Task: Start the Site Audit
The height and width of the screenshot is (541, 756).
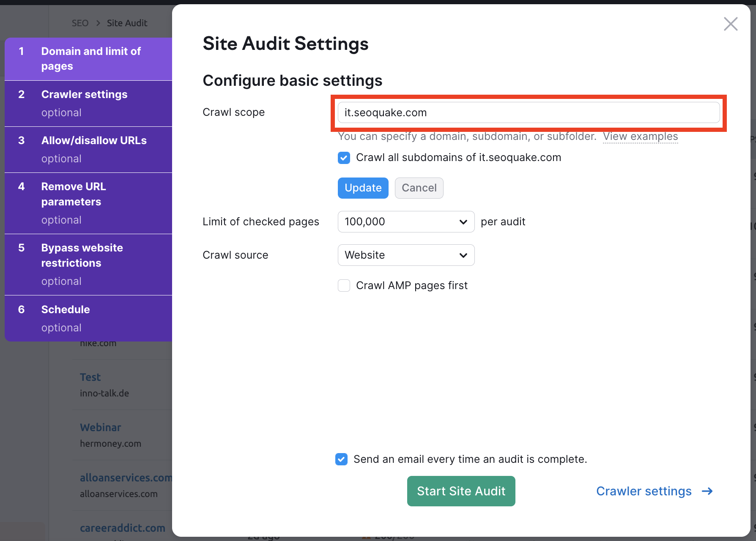Action: point(461,491)
